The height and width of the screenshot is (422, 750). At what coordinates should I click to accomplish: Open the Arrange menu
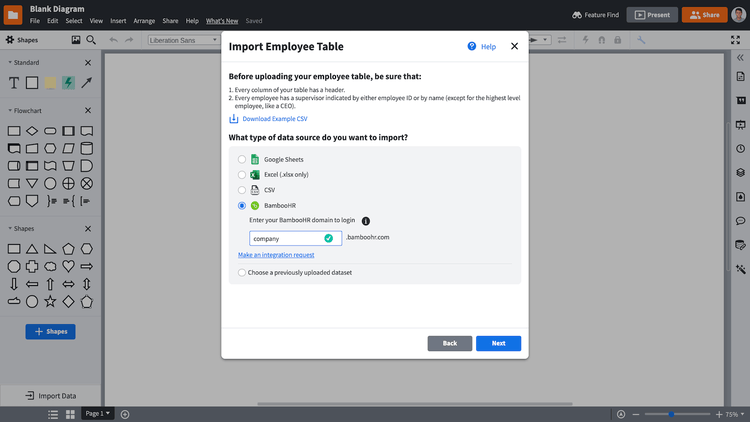(x=144, y=21)
